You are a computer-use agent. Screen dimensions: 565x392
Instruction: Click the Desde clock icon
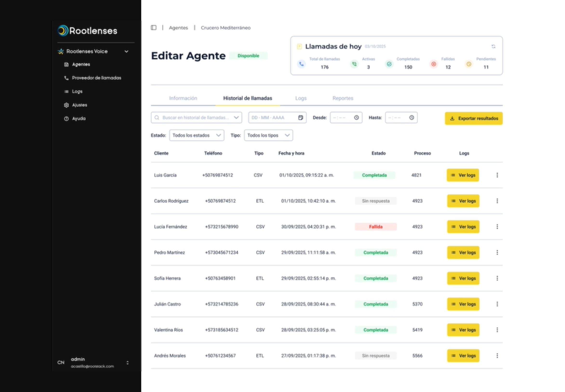pyautogui.click(x=356, y=117)
